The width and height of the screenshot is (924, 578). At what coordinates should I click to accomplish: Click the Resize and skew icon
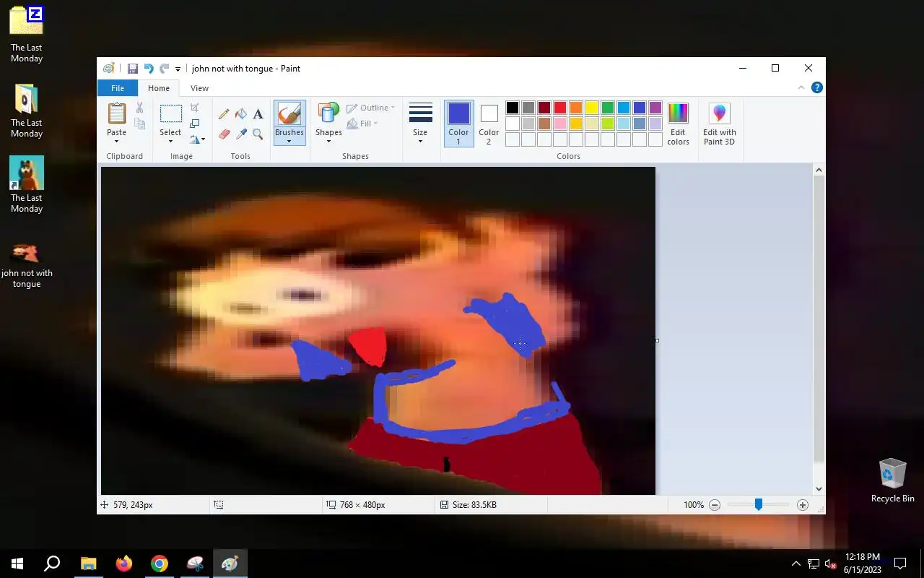pos(194,124)
